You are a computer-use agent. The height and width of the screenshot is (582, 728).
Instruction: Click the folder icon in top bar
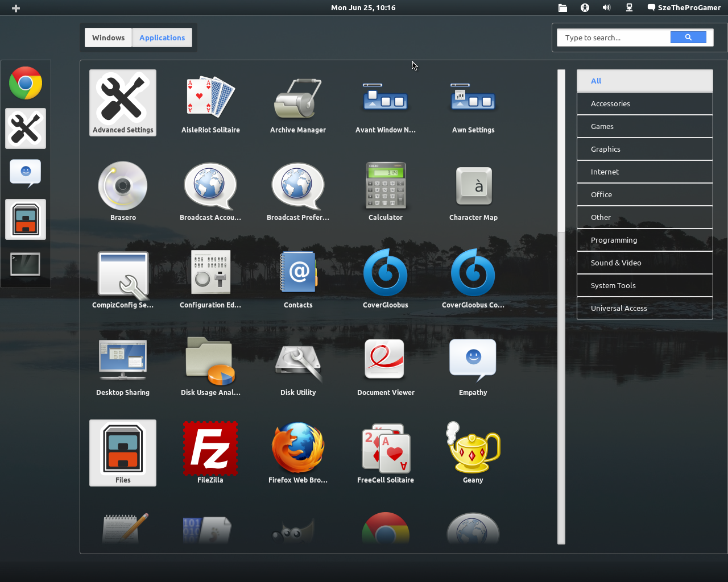tap(562, 7)
